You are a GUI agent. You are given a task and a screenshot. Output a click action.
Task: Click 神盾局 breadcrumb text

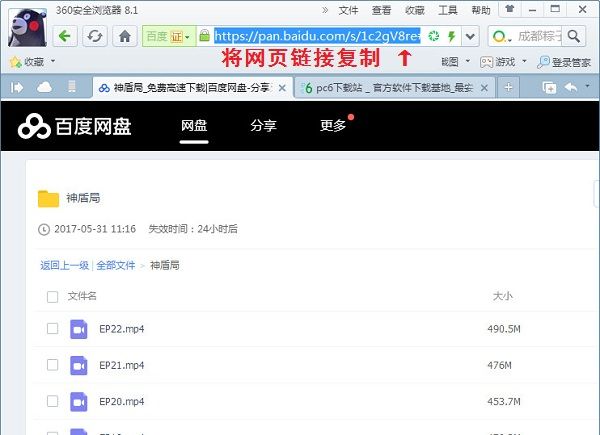coord(165,265)
